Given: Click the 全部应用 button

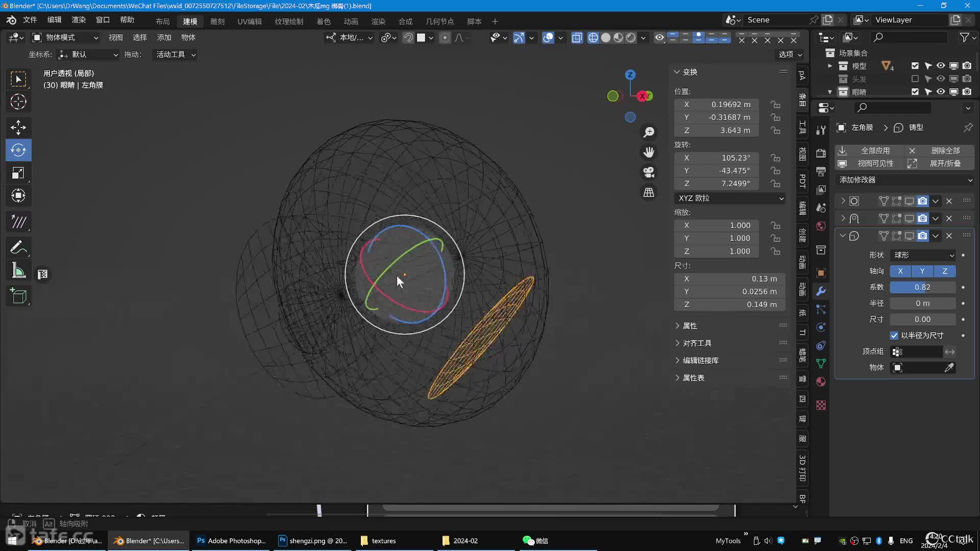Looking at the screenshot, I should pyautogui.click(x=870, y=151).
